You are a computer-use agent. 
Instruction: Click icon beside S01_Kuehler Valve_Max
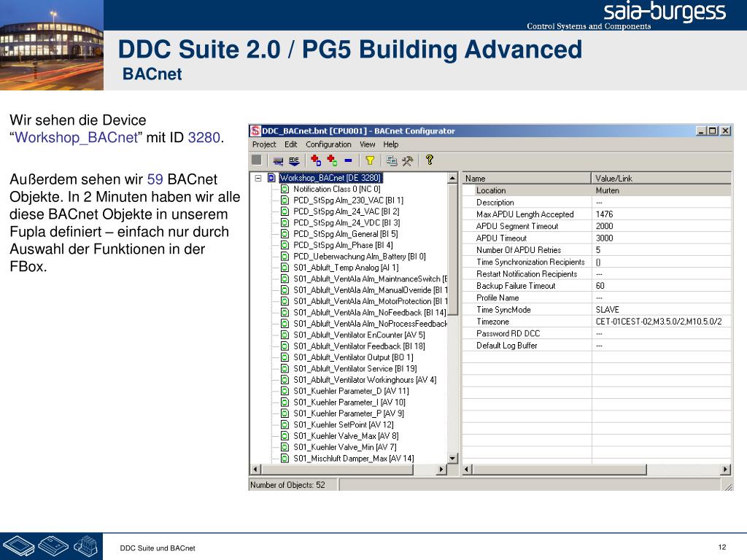tap(285, 436)
